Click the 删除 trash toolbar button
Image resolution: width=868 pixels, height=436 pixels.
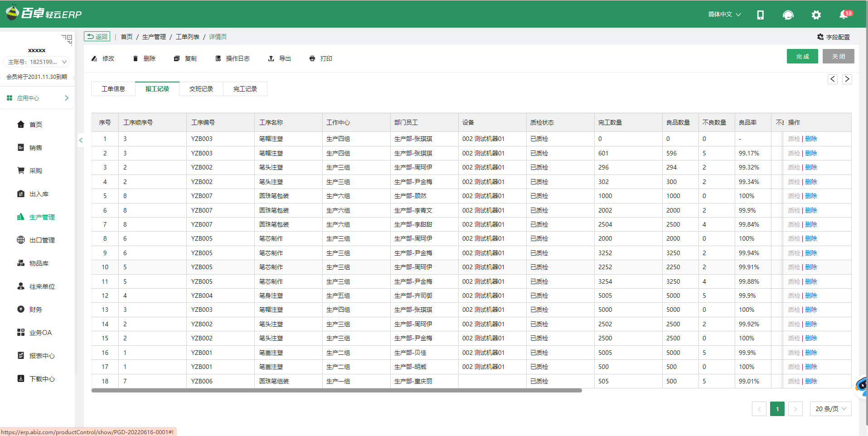click(x=144, y=58)
